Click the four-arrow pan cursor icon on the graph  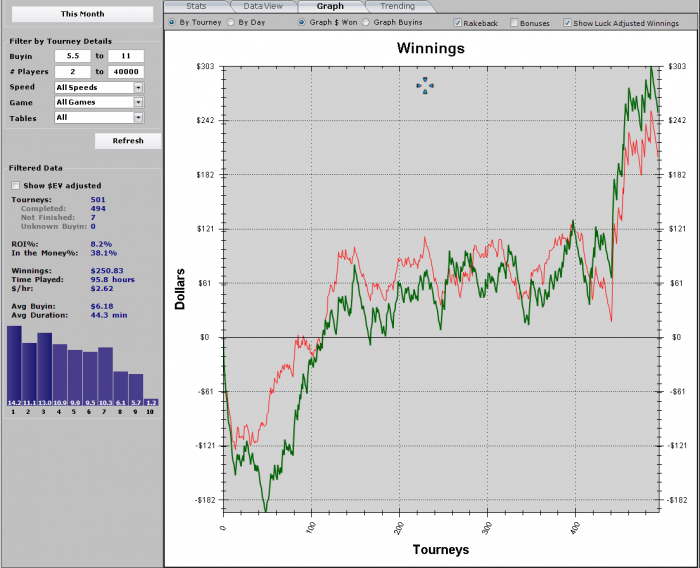point(425,86)
